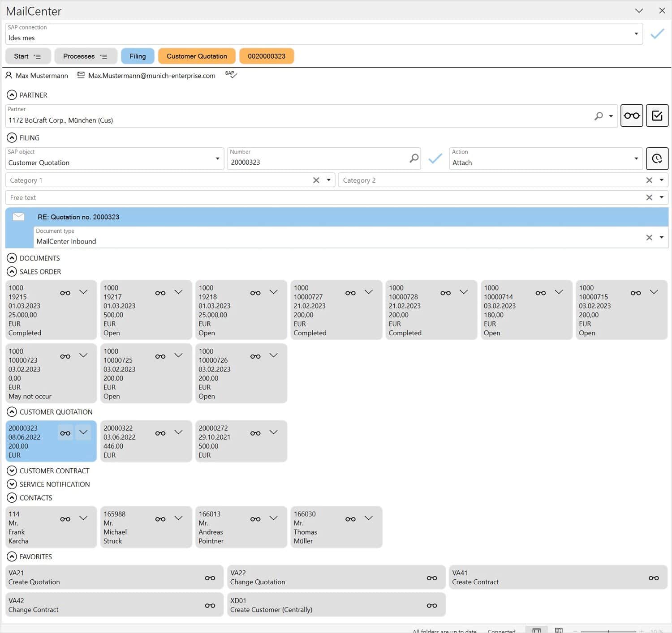Collapse the DOCUMENTS section
Image resolution: width=672 pixels, height=633 pixels.
[x=12, y=258]
